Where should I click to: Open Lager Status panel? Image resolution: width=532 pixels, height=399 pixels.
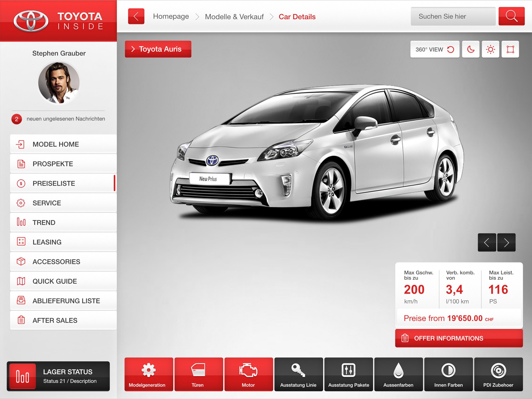coord(58,376)
